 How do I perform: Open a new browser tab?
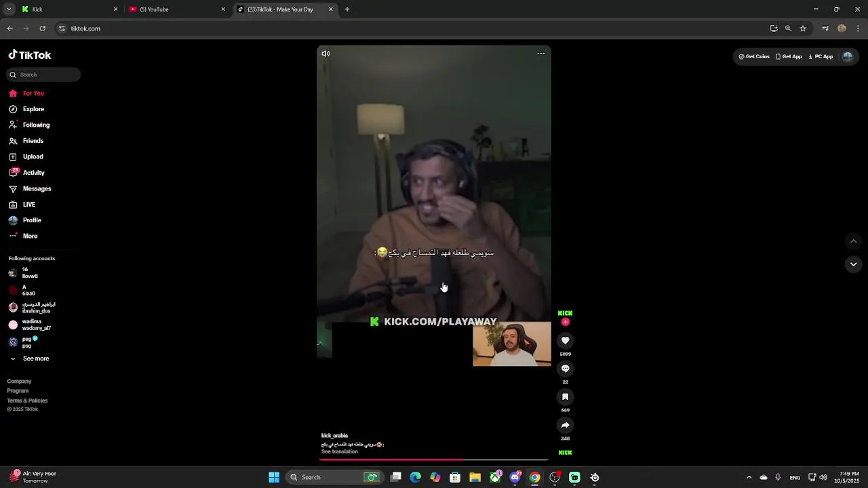click(x=347, y=9)
